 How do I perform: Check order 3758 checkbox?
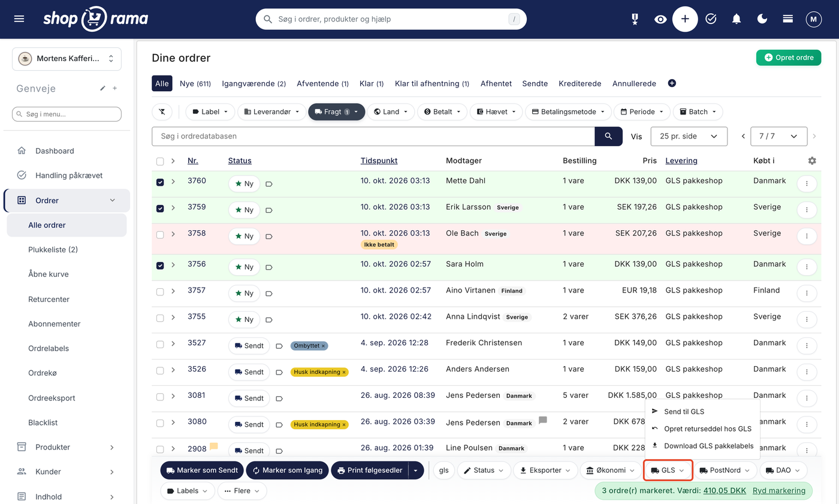160,235
